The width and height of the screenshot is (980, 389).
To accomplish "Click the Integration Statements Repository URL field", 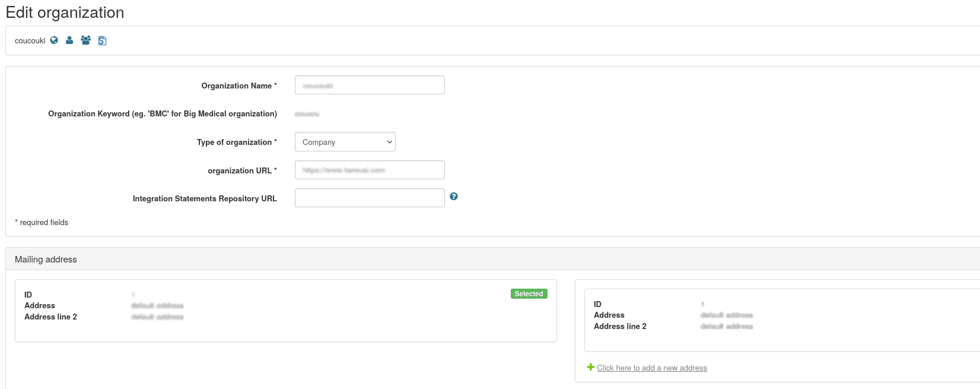I will [x=369, y=198].
